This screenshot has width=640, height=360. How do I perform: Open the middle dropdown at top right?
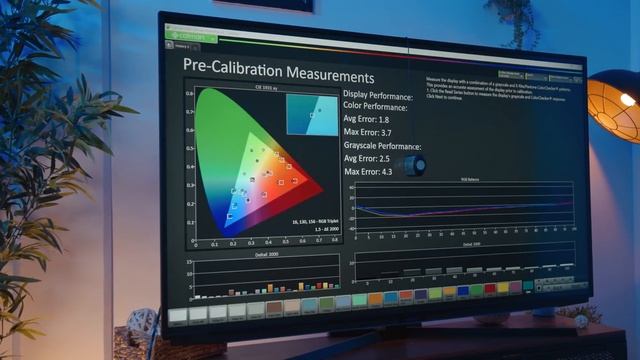[537, 77]
